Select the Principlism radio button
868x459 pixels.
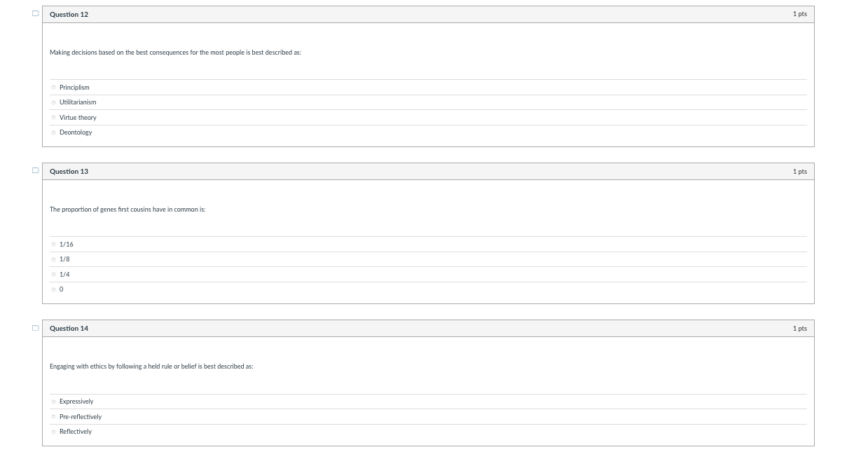pyautogui.click(x=54, y=88)
